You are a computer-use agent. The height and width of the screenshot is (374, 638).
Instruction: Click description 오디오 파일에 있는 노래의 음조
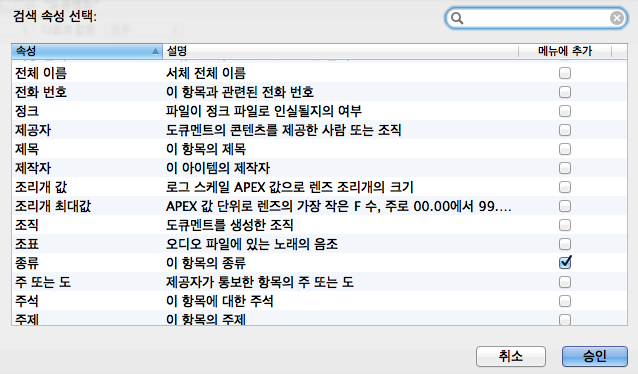tap(252, 244)
